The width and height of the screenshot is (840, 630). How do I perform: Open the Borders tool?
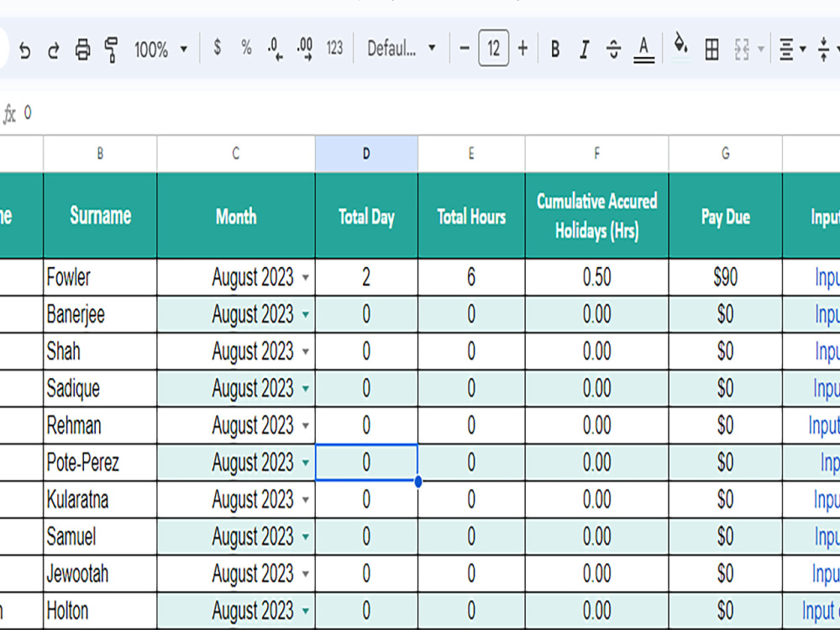[x=712, y=50]
